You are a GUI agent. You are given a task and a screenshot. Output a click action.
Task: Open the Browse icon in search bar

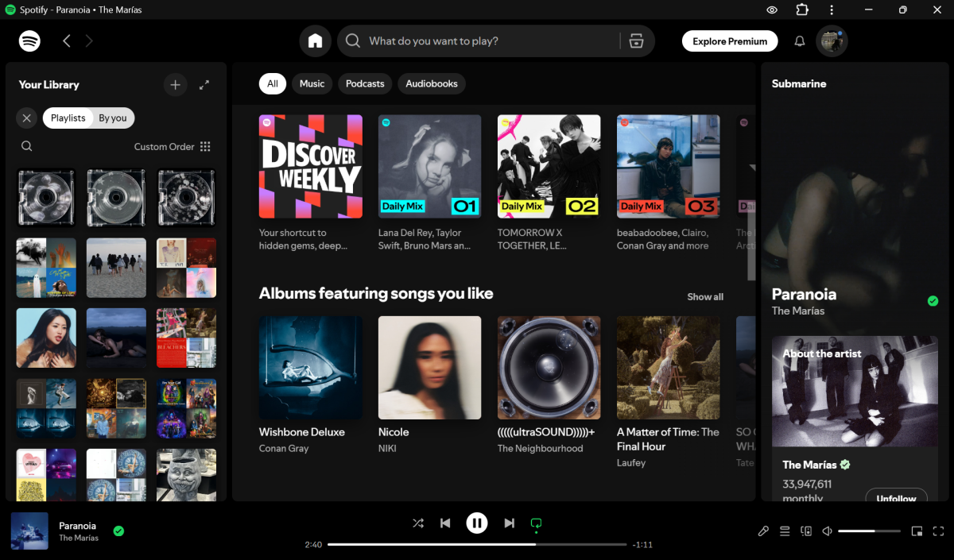coord(636,41)
